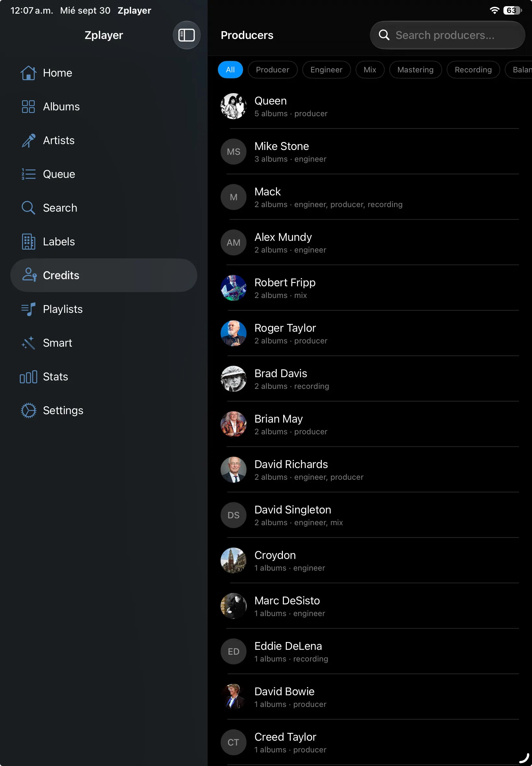Tap the Producers page heading
The width and height of the screenshot is (532, 766).
(247, 35)
